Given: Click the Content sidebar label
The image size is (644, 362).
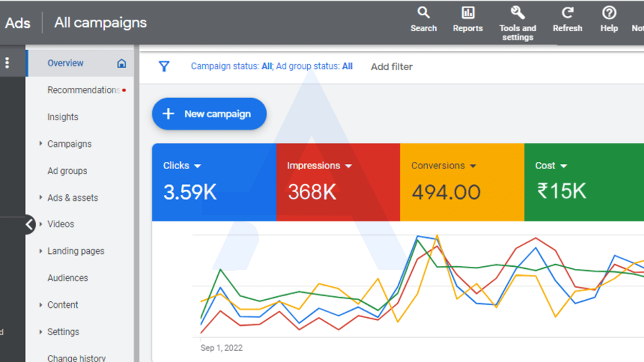Looking at the screenshot, I should click(63, 305).
